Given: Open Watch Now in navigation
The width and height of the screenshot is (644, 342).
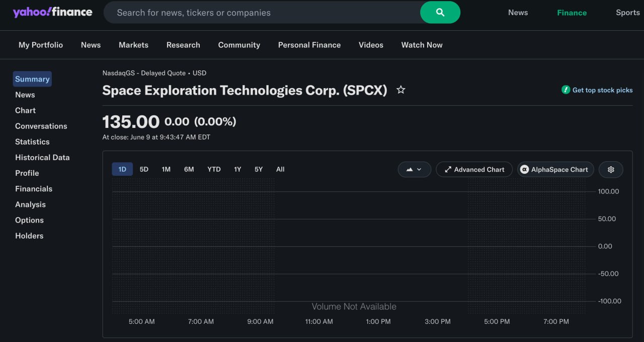Looking at the screenshot, I should click(422, 45).
